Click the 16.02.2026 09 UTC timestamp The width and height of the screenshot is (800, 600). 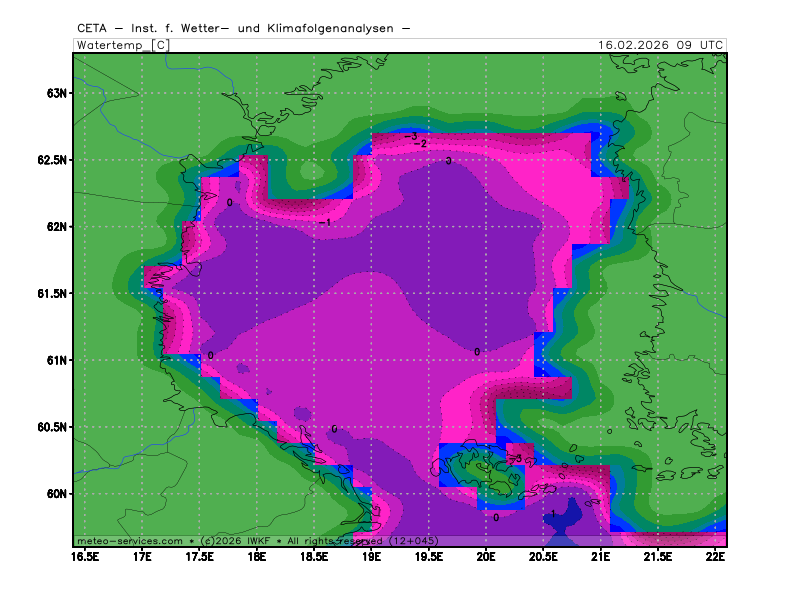click(x=660, y=45)
